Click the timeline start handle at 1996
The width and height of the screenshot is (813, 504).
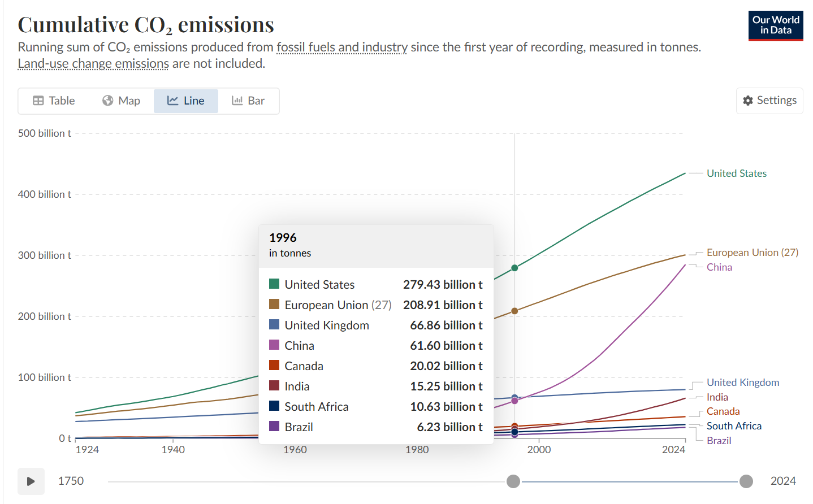513,481
